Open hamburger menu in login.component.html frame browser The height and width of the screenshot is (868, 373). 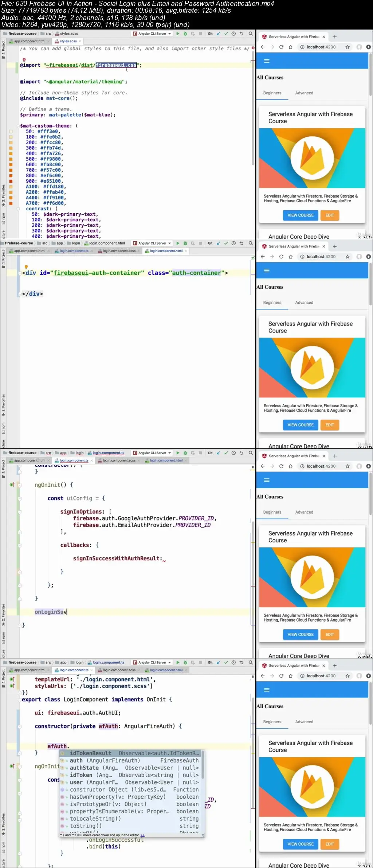click(x=267, y=270)
